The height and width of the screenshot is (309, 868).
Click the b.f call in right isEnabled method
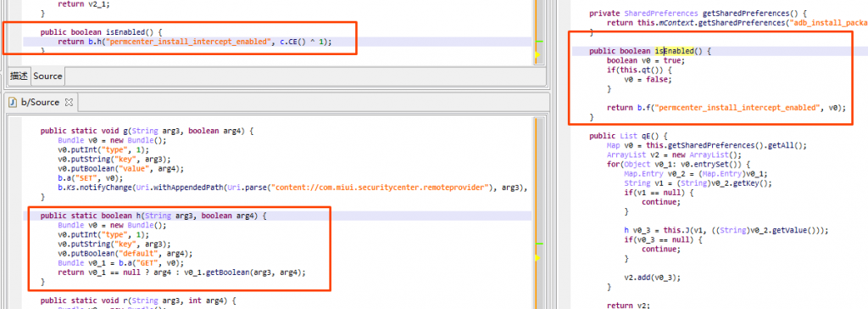(x=735, y=108)
